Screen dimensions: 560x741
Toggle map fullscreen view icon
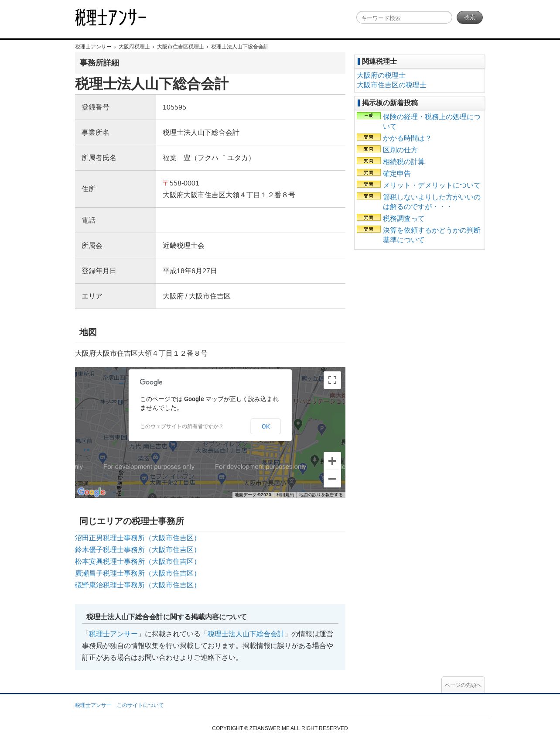tap(332, 380)
